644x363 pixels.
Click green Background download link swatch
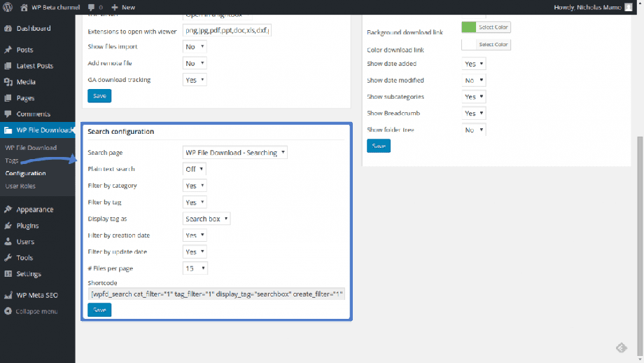pyautogui.click(x=468, y=27)
